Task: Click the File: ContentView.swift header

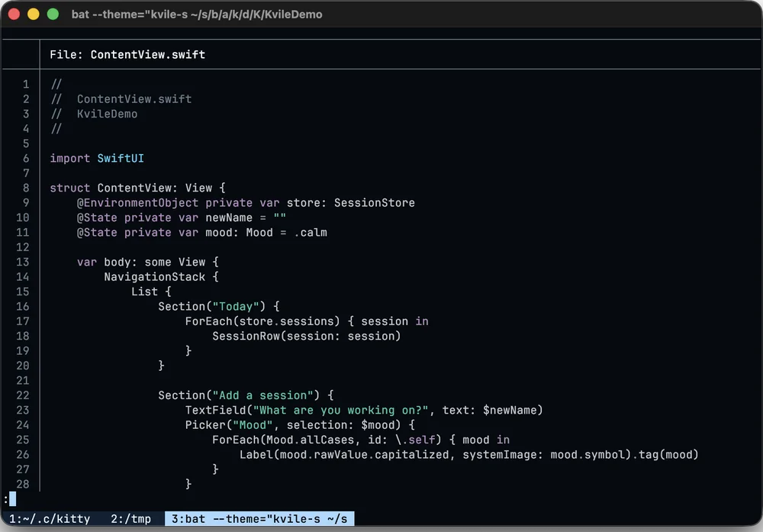Action: click(x=127, y=54)
